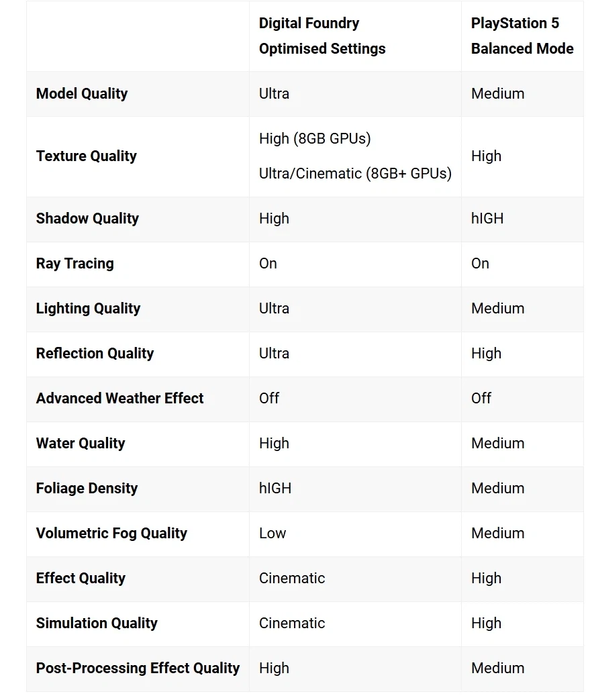Click the PlayStation 5 Balanced Mode header
This screenshot has height=700, width=592.
click(x=522, y=36)
